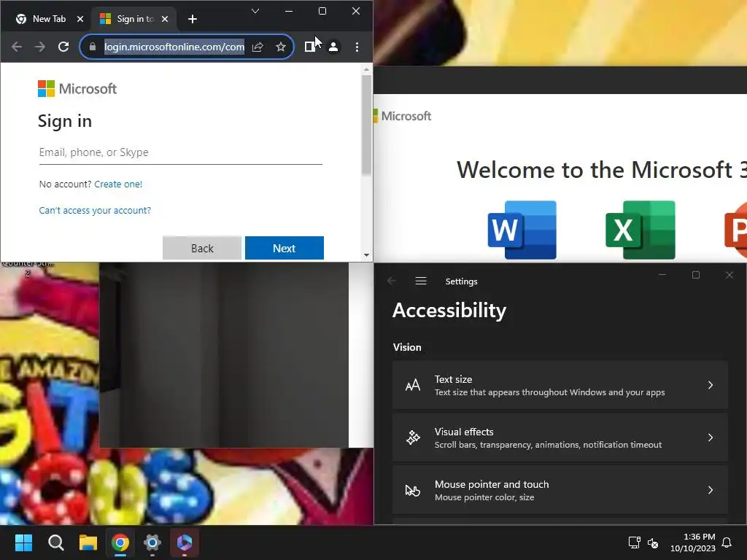The width and height of the screenshot is (747, 560).
Task: Open File Explorer from taskbar
Action: [x=88, y=542]
